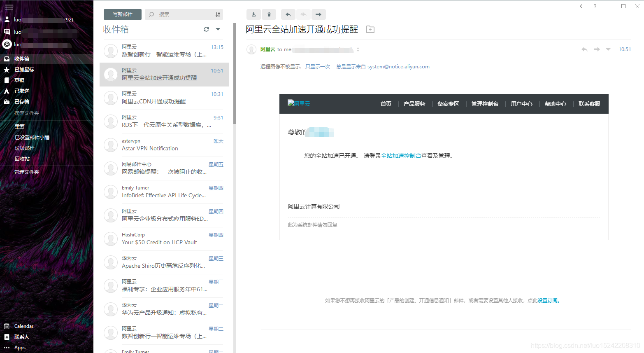Click 帮助中心 in email navigation bar
Viewport: 644px width, 353px height.
click(556, 104)
